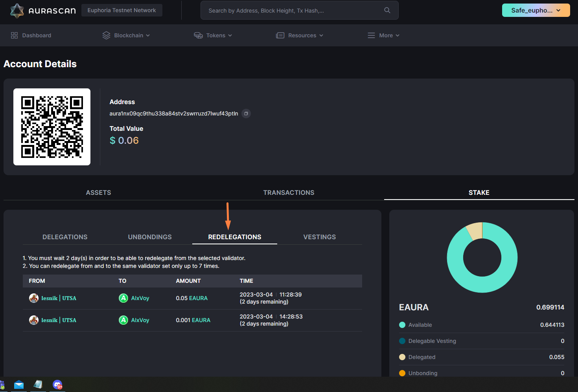Click the AMOUNT column header

(x=188, y=281)
